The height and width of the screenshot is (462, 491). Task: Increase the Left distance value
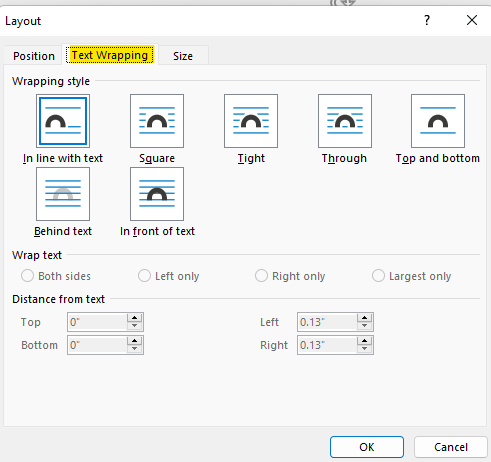click(x=365, y=318)
